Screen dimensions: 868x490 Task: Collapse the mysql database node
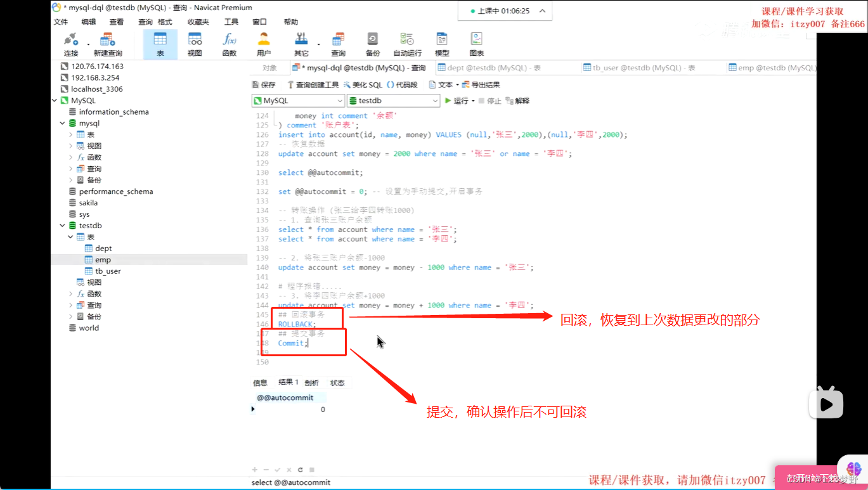click(62, 123)
